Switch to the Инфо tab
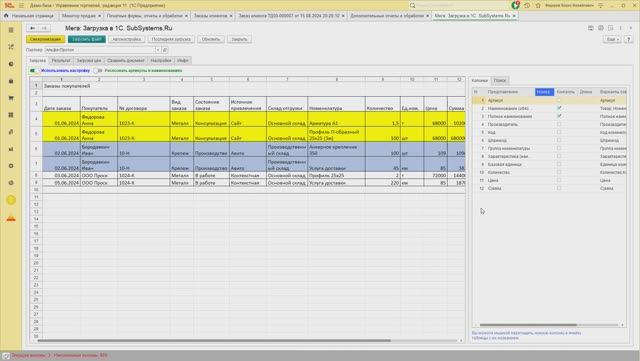This screenshot has height=361, width=640. (x=182, y=60)
